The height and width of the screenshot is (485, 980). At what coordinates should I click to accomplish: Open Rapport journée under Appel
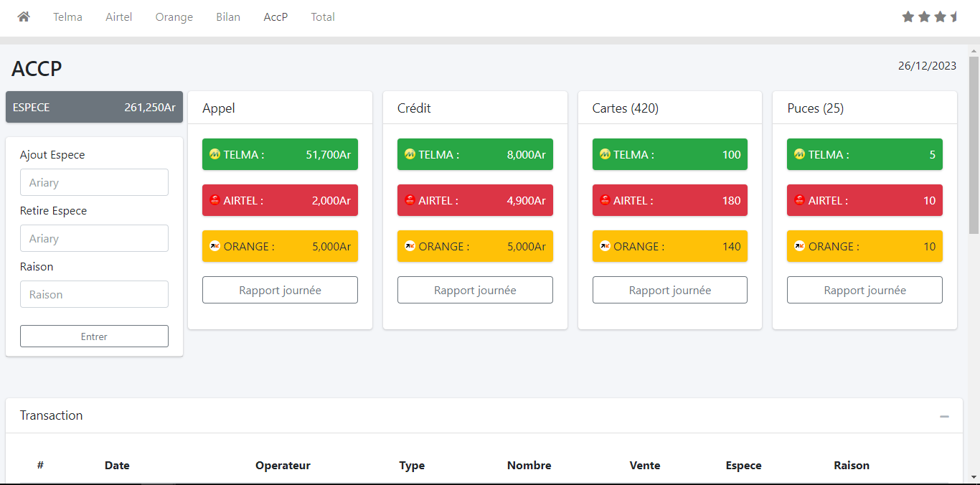pyautogui.click(x=280, y=290)
